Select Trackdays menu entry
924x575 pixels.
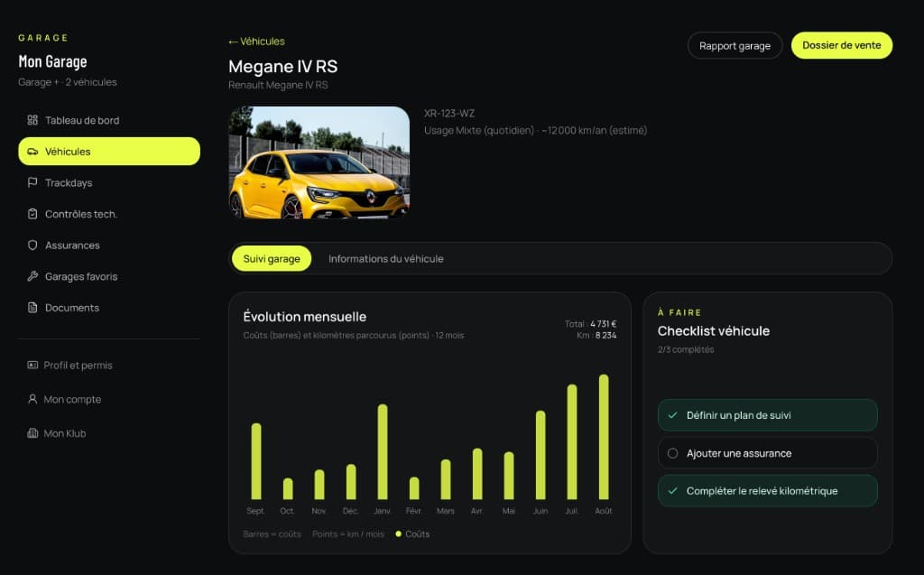[x=109, y=183]
